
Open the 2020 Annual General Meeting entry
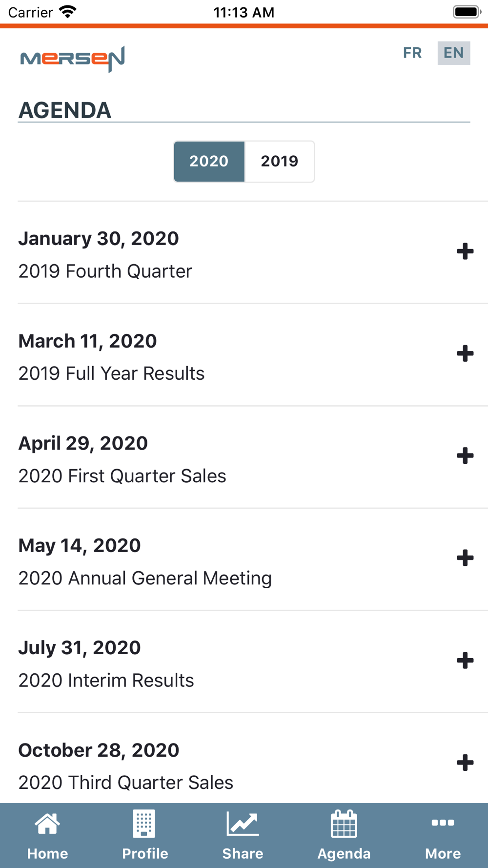(145, 578)
